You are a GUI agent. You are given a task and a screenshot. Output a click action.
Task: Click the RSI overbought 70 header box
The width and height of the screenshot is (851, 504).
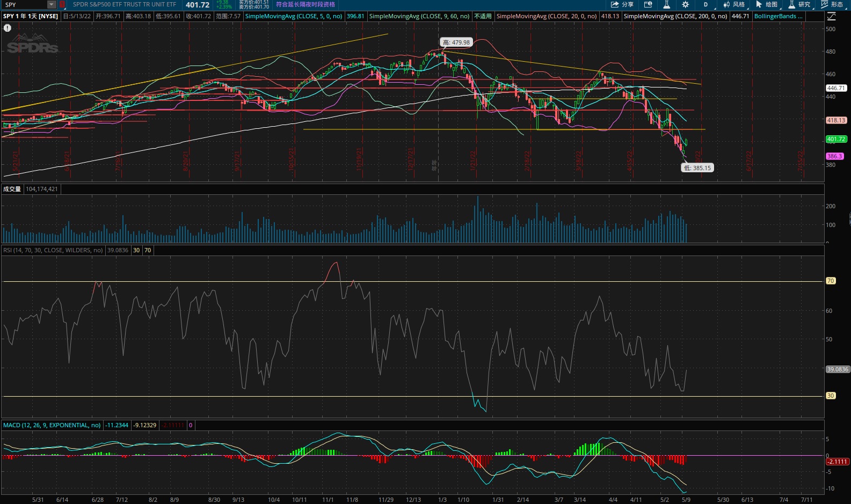coord(148,250)
